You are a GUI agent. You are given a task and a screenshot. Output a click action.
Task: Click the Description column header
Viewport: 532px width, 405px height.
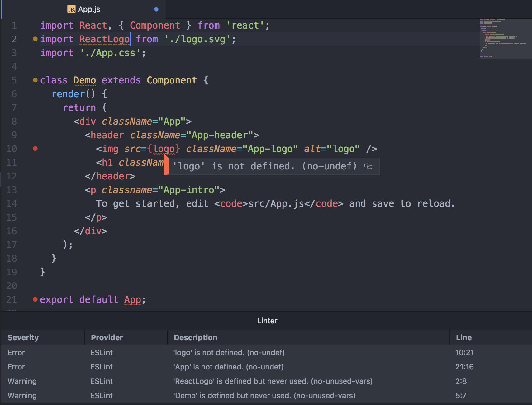195,337
